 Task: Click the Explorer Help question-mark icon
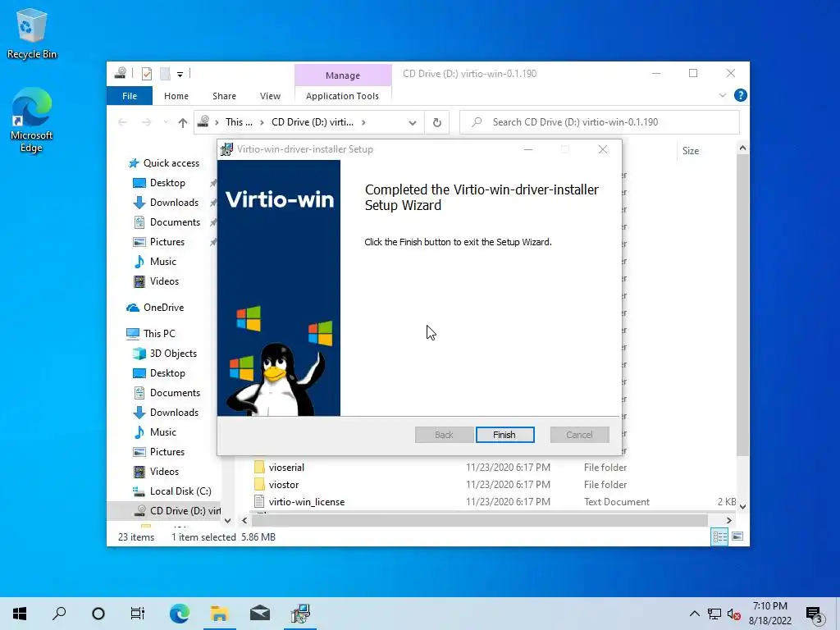pyautogui.click(x=741, y=95)
